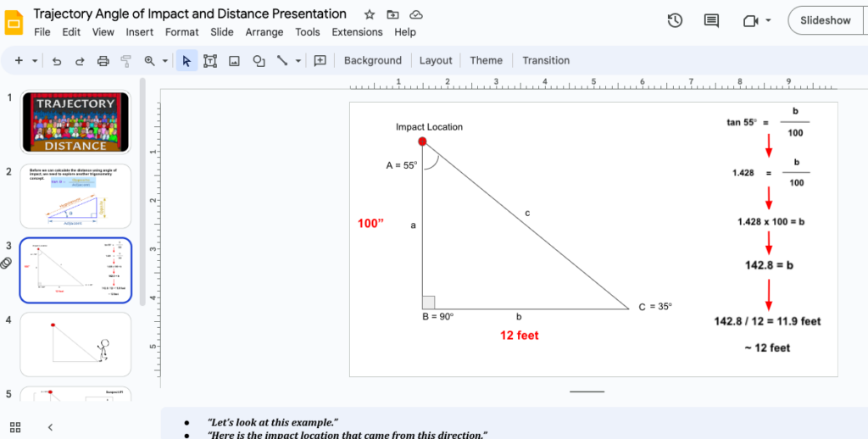Add a comment using toolbar icon

[320, 61]
